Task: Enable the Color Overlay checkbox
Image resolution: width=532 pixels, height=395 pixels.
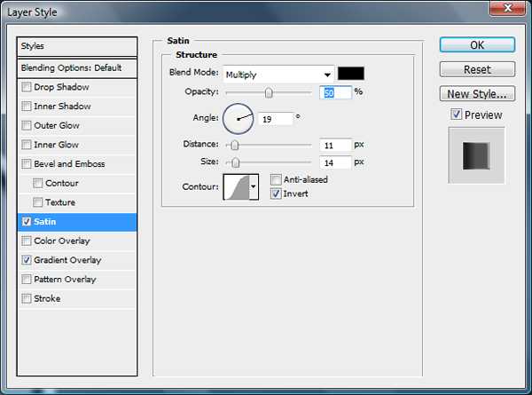Action: click(26, 241)
